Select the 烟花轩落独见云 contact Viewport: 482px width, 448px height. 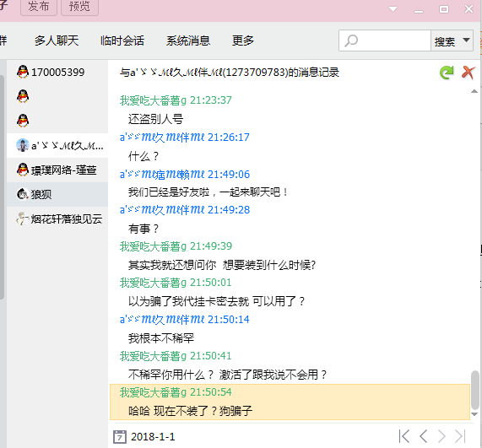pyautogui.click(x=57, y=219)
